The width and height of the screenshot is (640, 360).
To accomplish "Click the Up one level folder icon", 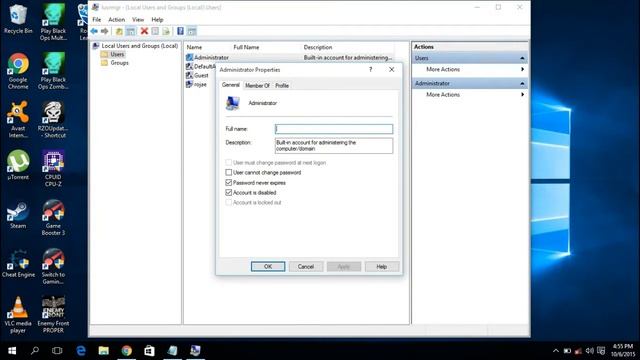I will click(119, 31).
